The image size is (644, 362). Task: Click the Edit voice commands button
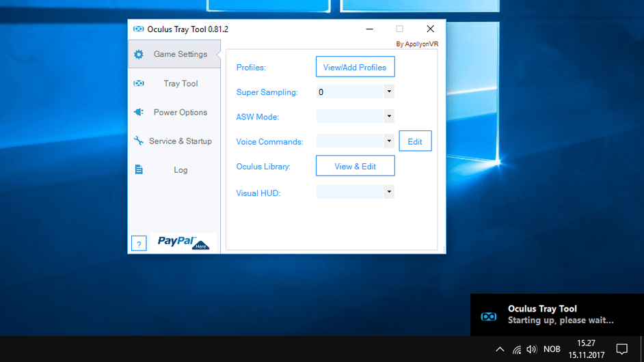pos(415,141)
